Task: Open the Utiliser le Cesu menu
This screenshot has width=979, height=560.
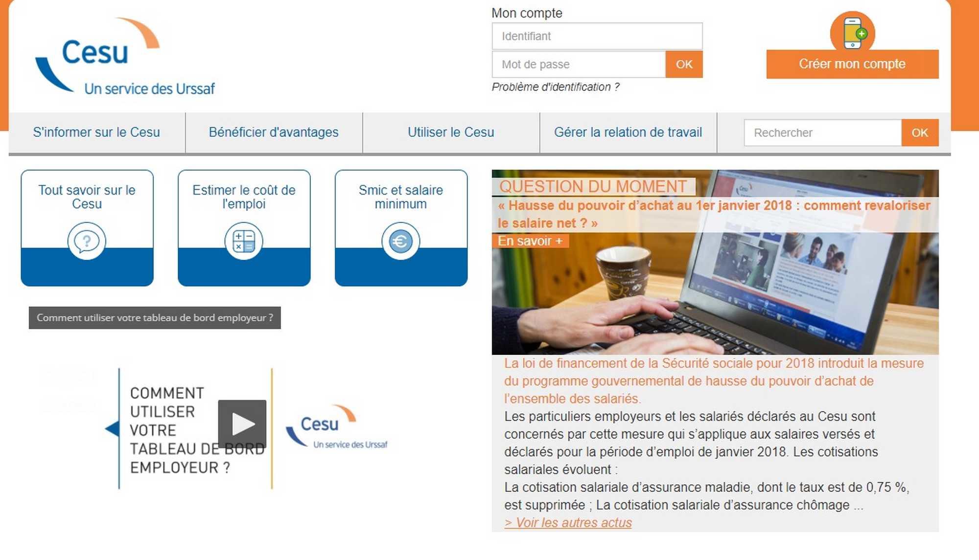Action: pos(451,133)
